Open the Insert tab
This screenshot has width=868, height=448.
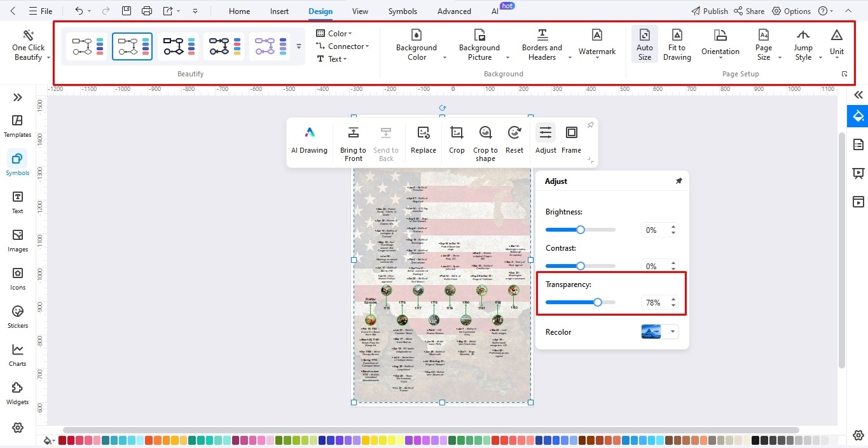pos(279,11)
